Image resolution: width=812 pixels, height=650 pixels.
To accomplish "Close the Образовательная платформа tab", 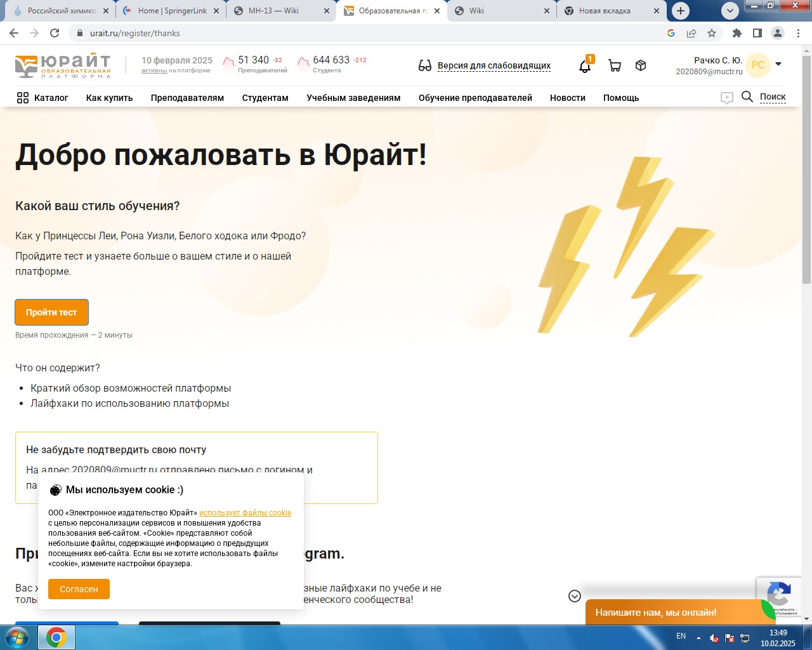I will (437, 11).
